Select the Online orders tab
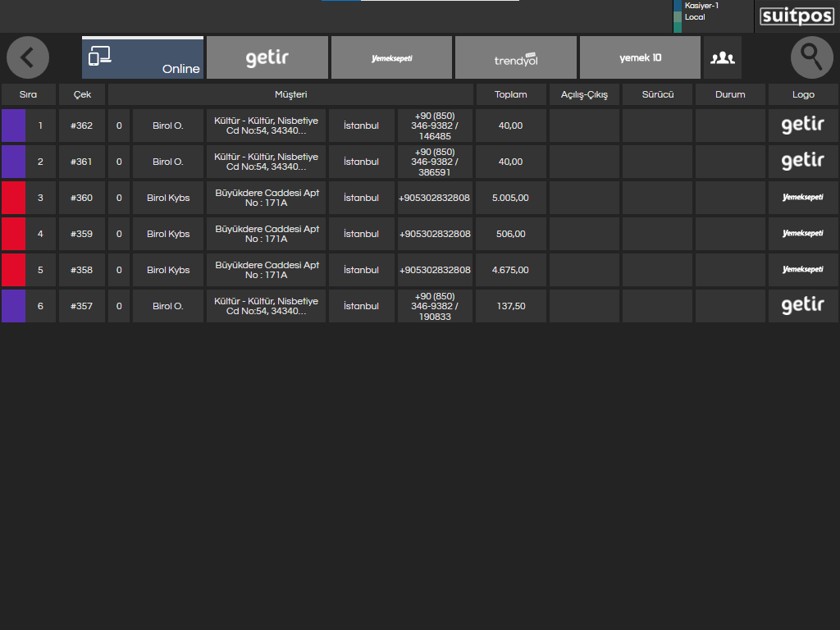 click(x=143, y=57)
